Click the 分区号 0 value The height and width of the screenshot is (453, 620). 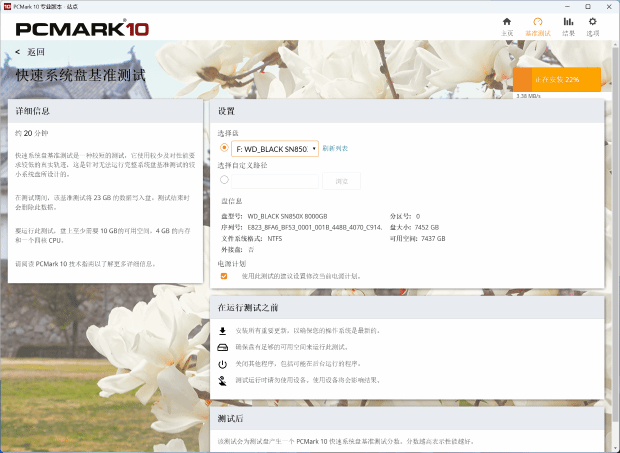pos(418,216)
